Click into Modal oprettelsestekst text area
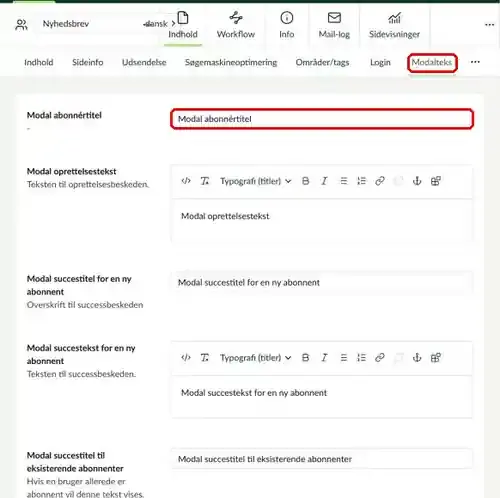 click(322, 220)
